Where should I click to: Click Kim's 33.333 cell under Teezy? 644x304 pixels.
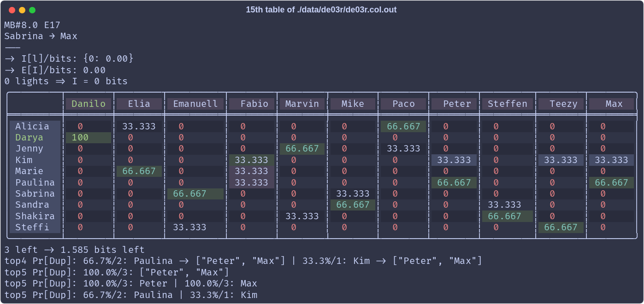point(561,160)
